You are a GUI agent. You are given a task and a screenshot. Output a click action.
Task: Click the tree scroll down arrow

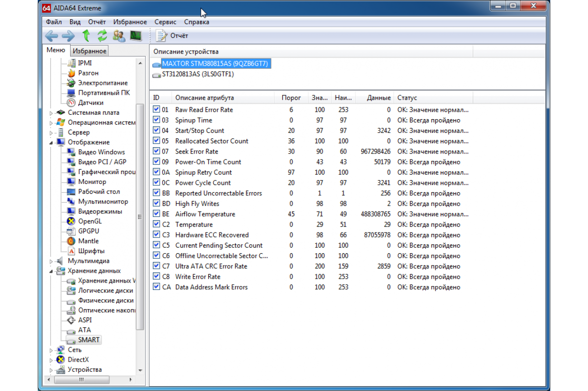141,370
